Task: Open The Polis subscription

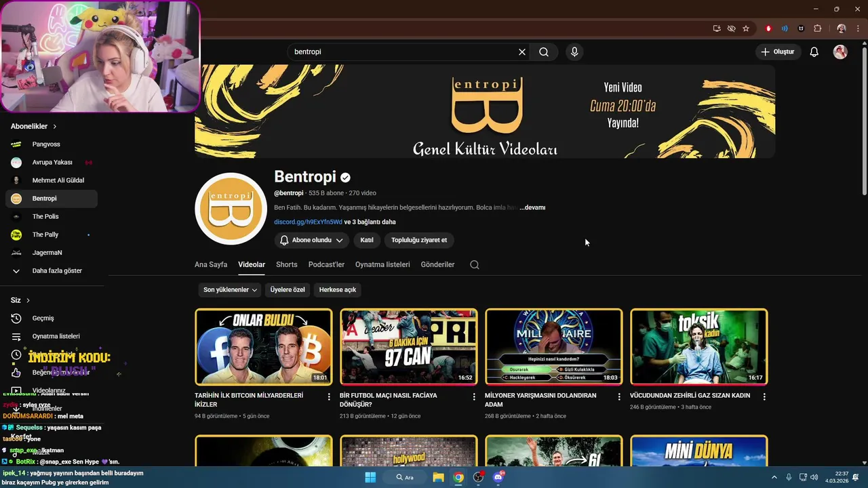Action: (x=52, y=216)
